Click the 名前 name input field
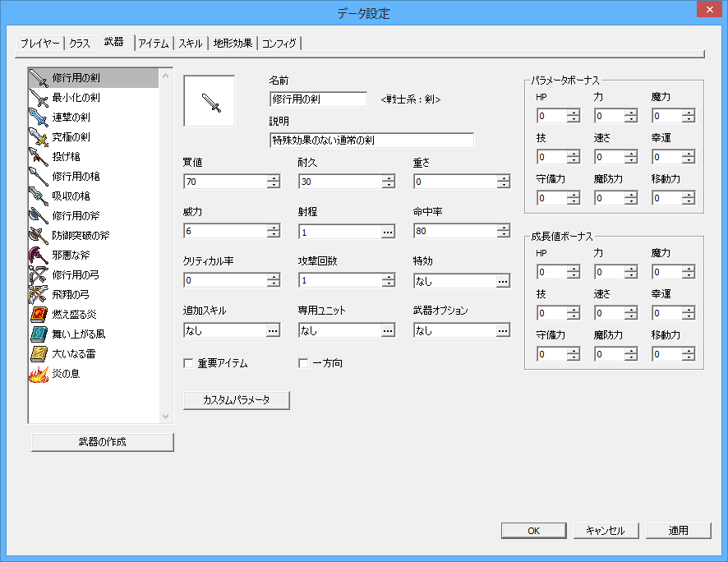The image size is (728, 562). click(x=318, y=99)
